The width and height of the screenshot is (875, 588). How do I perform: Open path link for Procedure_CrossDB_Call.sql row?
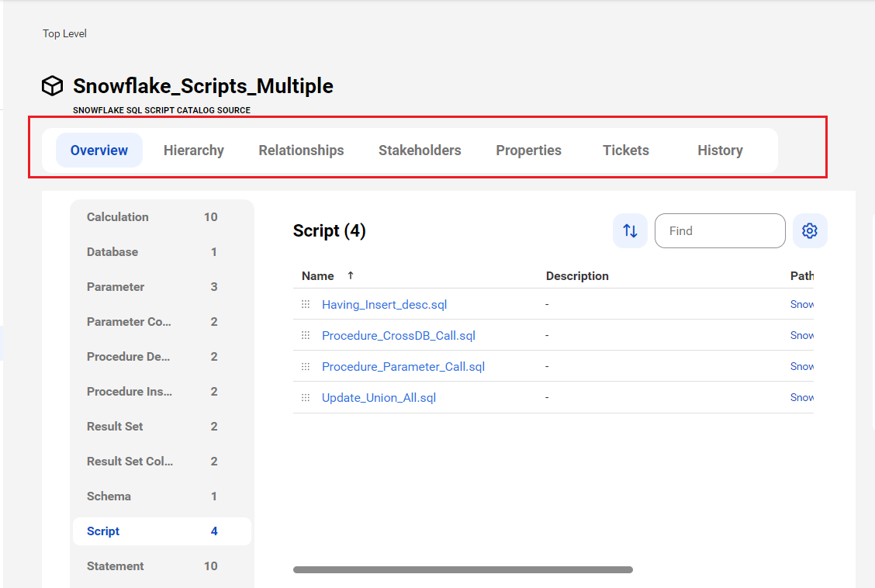[x=802, y=335]
